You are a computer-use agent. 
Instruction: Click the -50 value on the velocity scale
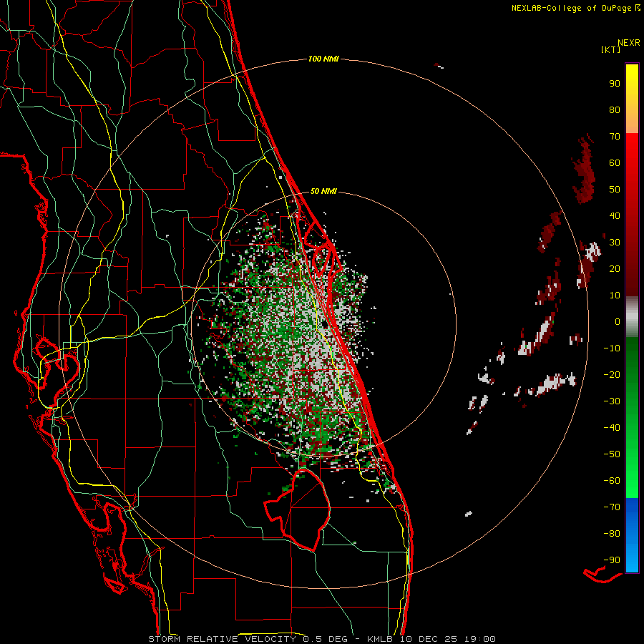[612, 454]
